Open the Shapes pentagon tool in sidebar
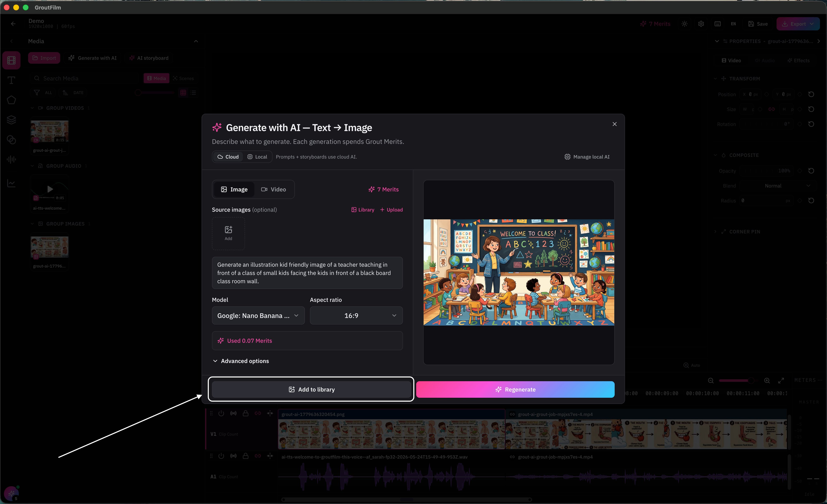Screen dimensions: 827x504 [x=11, y=100]
